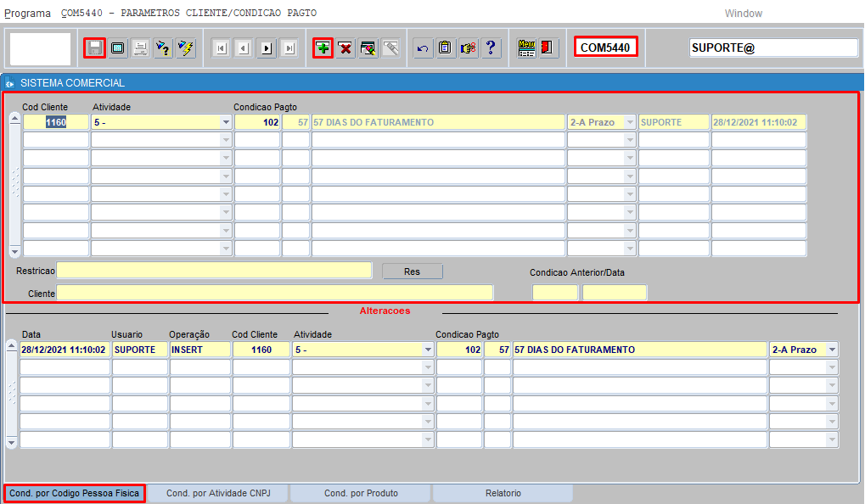Click the enter query flashlight question icon
The height and width of the screenshot is (504, 865).
pyautogui.click(x=163, y=48)
